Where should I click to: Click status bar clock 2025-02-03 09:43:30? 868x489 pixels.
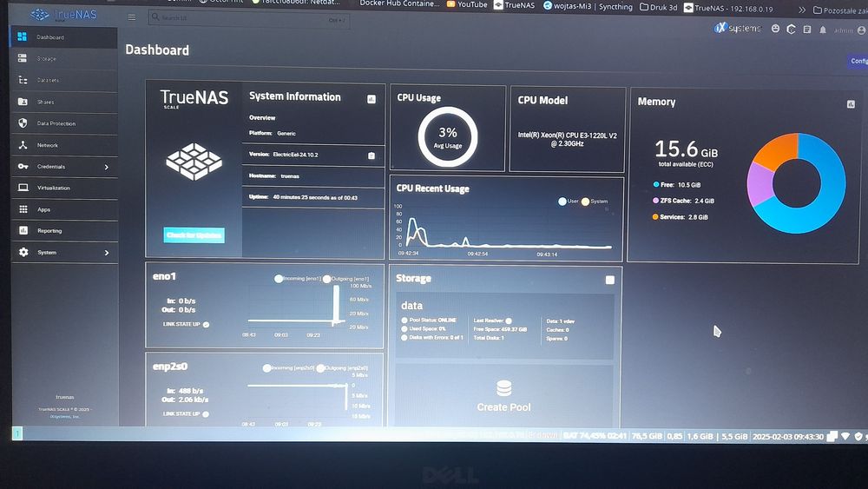tap(788, 436)
